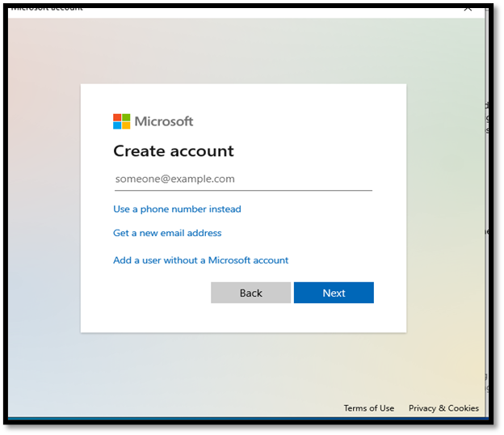
Task: Open the Terms of Use link
Action: (x=369, y=408)
